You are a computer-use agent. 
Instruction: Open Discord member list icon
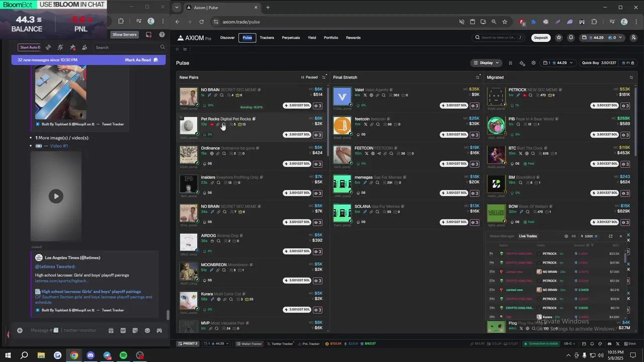coord(85,47)
